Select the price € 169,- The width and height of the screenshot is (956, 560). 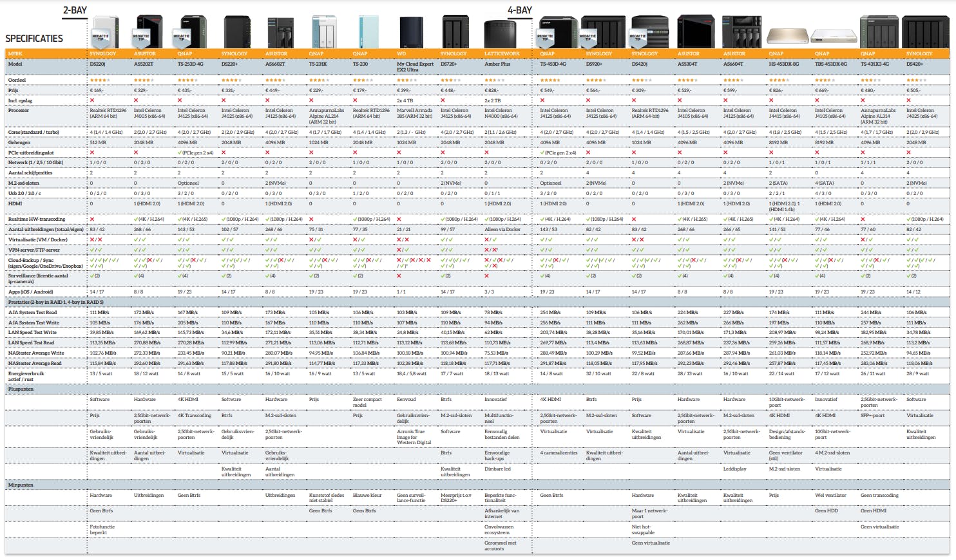point(97,90)
